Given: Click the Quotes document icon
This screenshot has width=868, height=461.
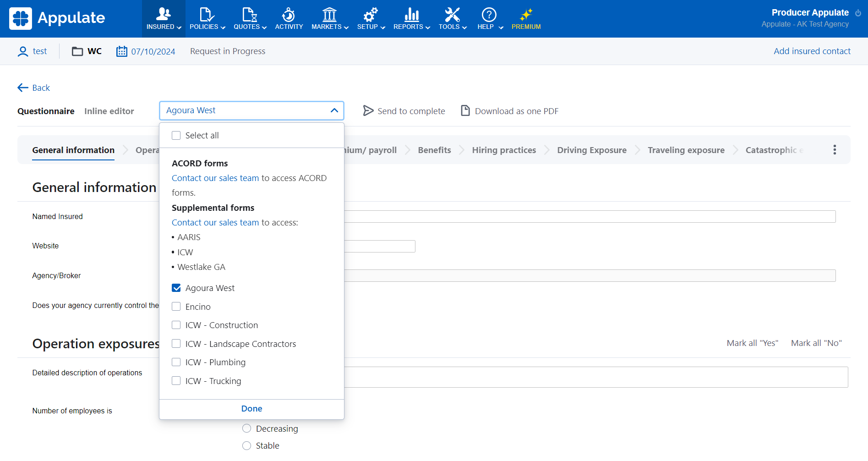Looking at the screenshot, I should pyautogui.click(x=250, y=14).
